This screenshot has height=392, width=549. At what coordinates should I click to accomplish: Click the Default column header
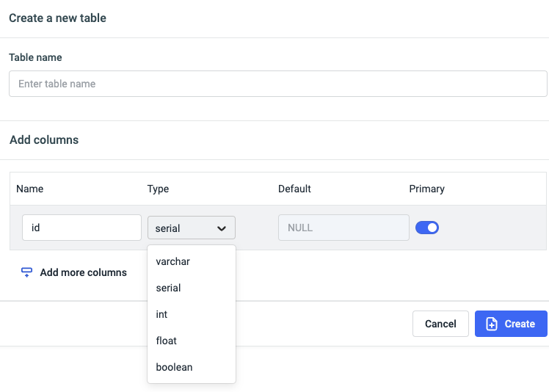294,189
